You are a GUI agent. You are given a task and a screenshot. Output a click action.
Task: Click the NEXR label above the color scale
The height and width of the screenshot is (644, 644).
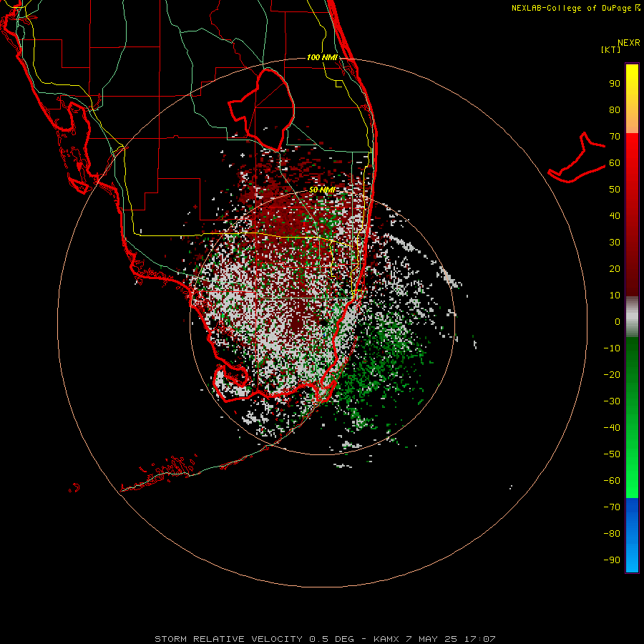click(x=628, y=43)
